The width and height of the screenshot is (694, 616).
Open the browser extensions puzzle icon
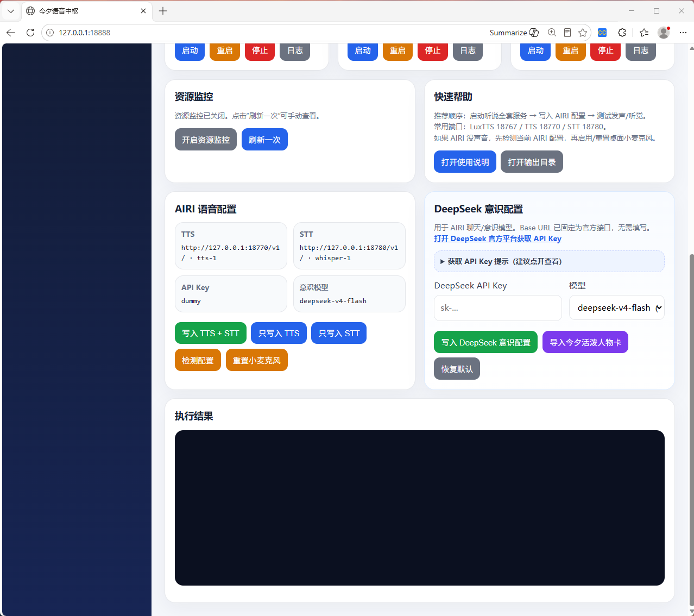622,33
